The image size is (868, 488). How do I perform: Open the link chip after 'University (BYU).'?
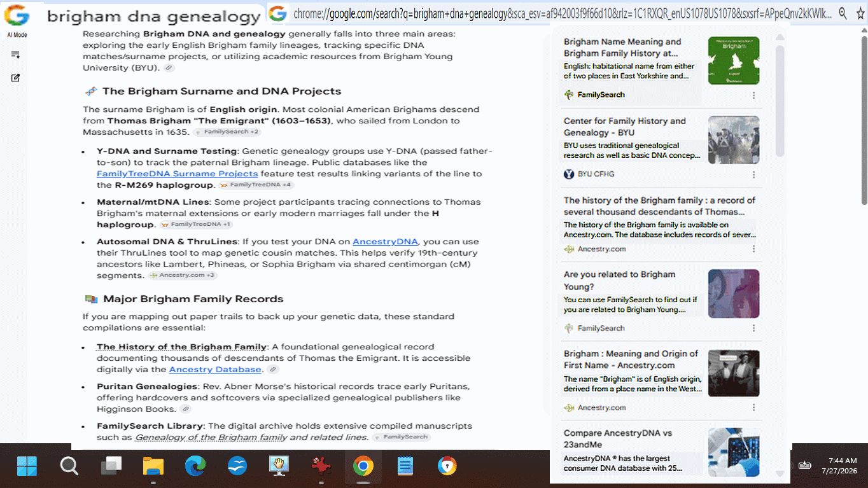pyautogui.click(x=169, y=68)
